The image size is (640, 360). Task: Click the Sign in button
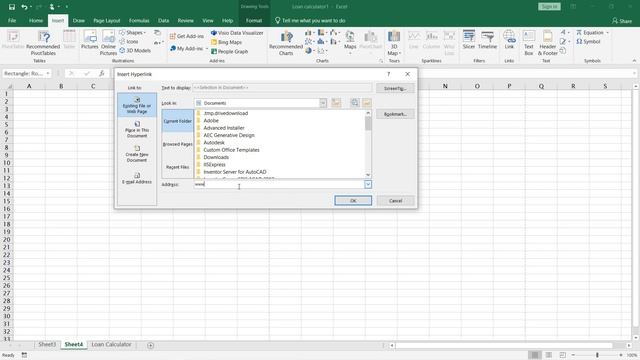click(549, 7)
